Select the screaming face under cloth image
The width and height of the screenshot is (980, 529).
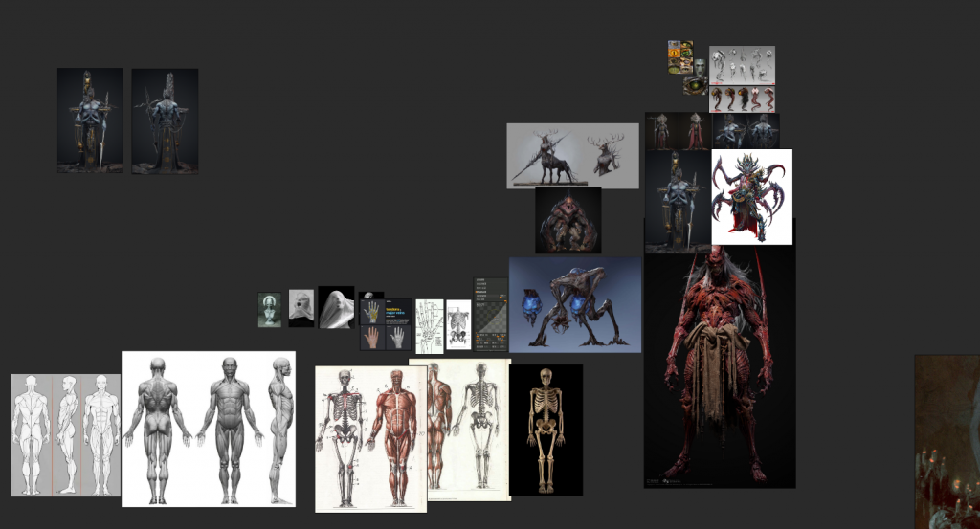pyautogui.click(x=301, y=308)
